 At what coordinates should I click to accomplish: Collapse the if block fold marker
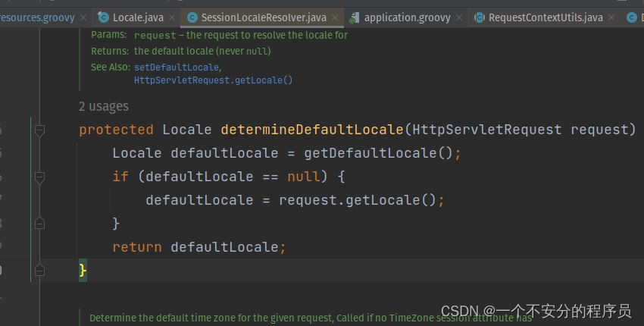(x=39, y=177)
